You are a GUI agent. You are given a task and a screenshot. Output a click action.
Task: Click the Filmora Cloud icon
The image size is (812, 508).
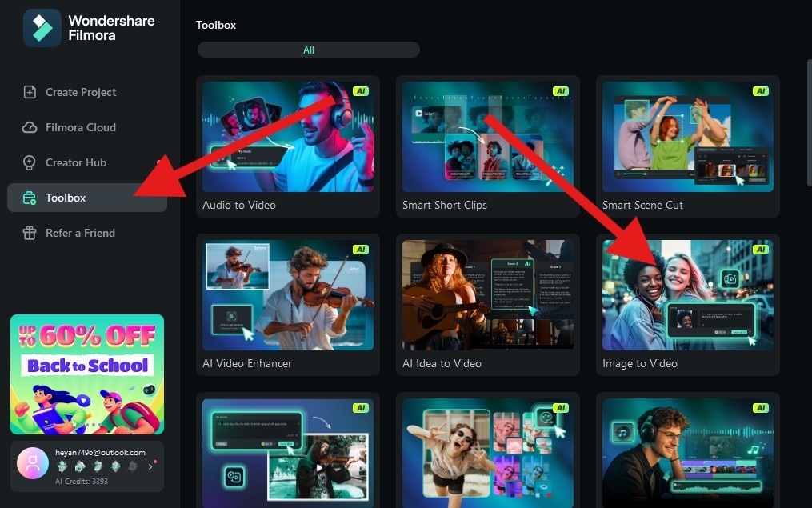pyautogui.click(x=30, y=127)
